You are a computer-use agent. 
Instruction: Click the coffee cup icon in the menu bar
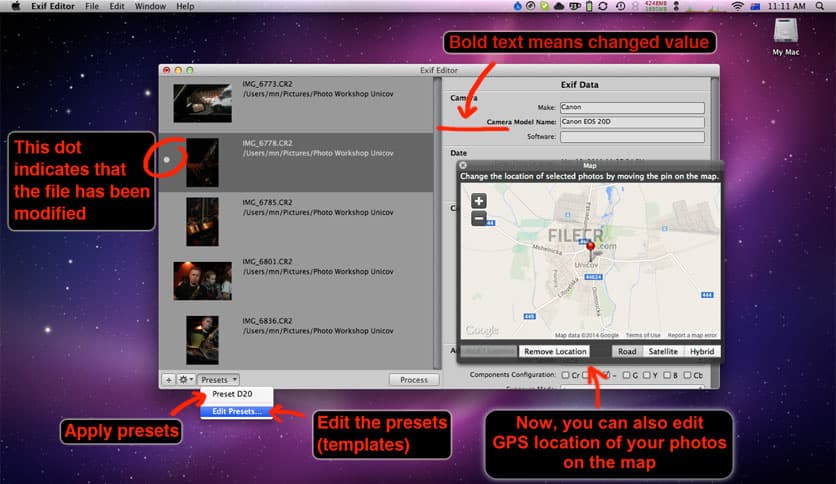pyautogui.click(x=575, y=6)
